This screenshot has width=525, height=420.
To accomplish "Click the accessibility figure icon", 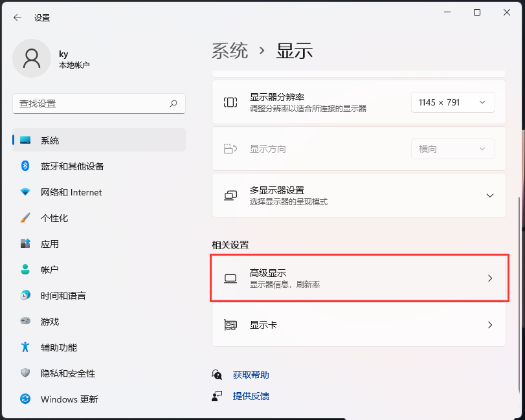I will (x=25, y=347).
